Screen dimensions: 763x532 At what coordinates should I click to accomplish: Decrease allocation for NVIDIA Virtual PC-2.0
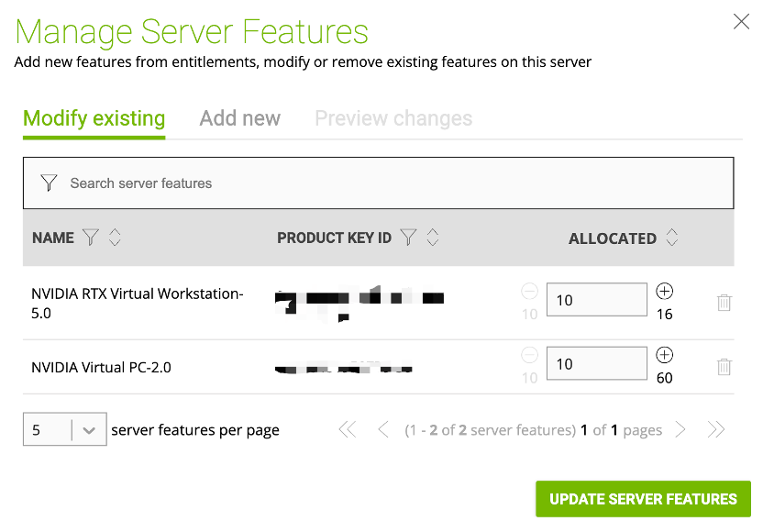(x=529, y=355)
